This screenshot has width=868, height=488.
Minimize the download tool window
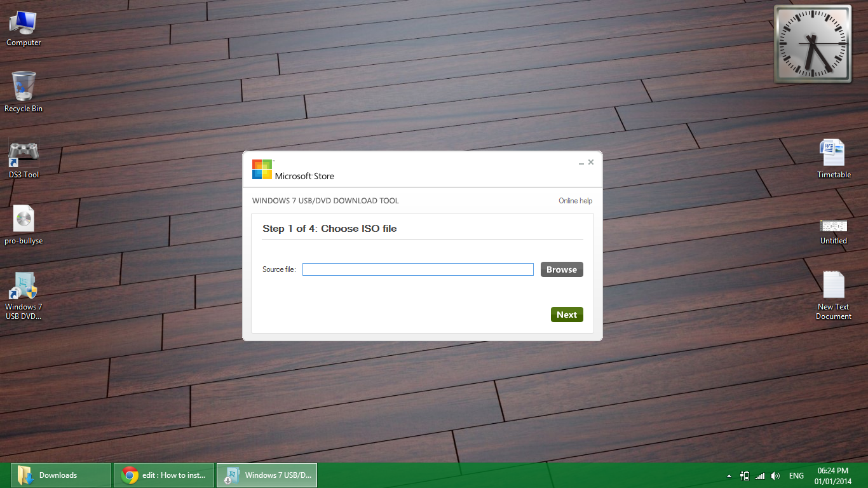pos(581,163)
